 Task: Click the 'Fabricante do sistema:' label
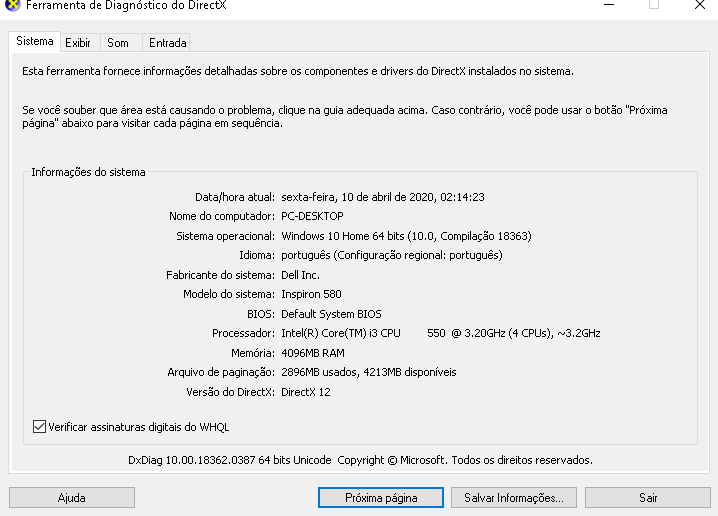[220, 275]
